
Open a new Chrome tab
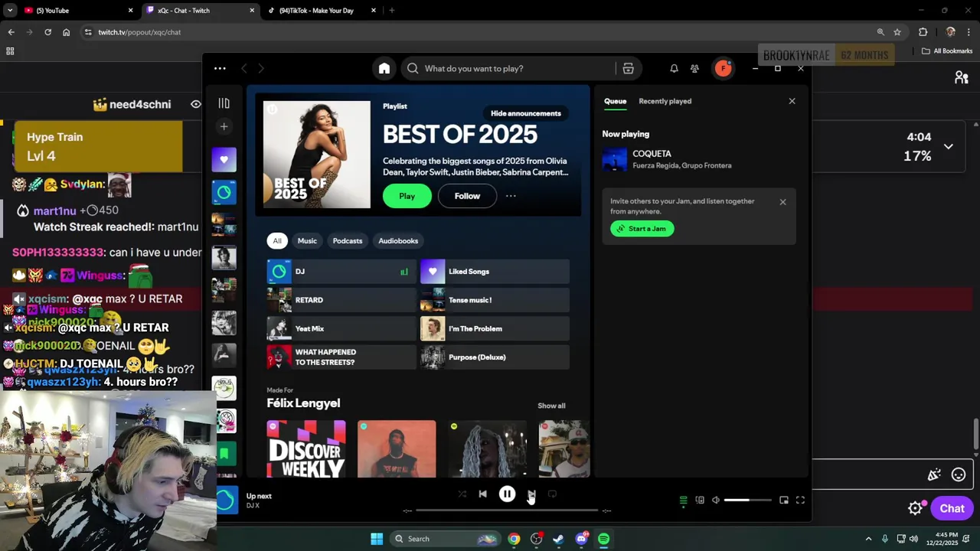(x=392, y=11)
